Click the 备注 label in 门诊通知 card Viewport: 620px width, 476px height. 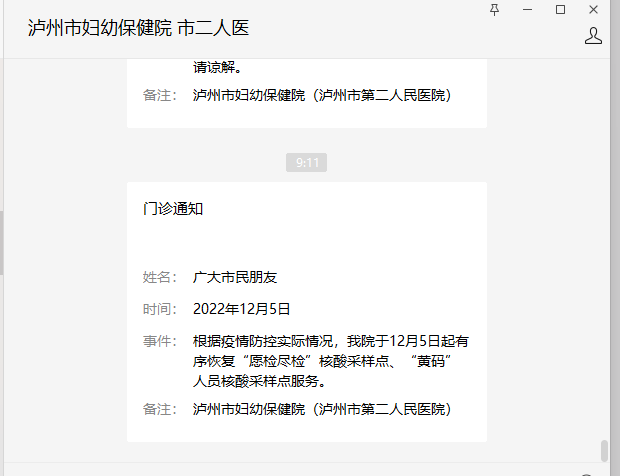pyautogui.click(x=160, y=409)
